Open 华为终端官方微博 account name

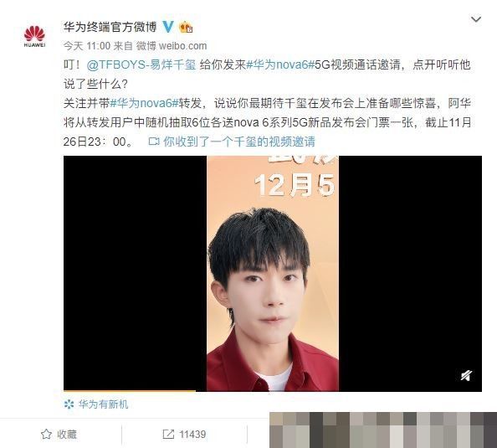110,27
